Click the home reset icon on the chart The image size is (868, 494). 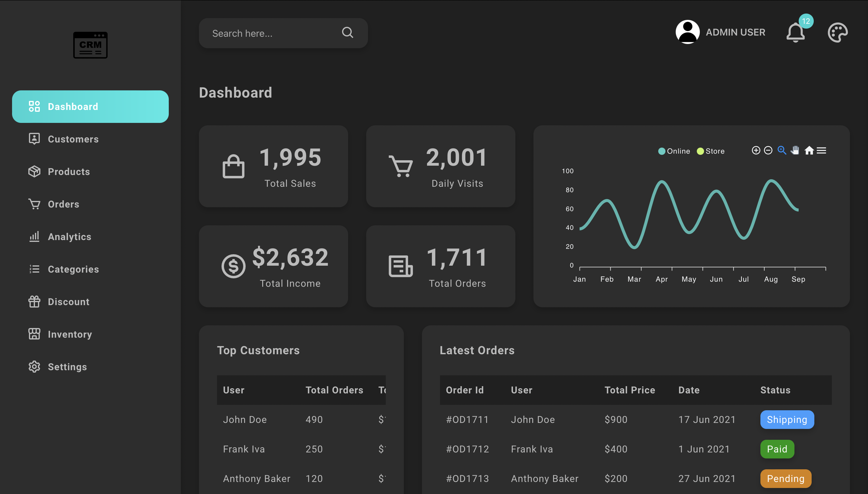tap(809, 150)
